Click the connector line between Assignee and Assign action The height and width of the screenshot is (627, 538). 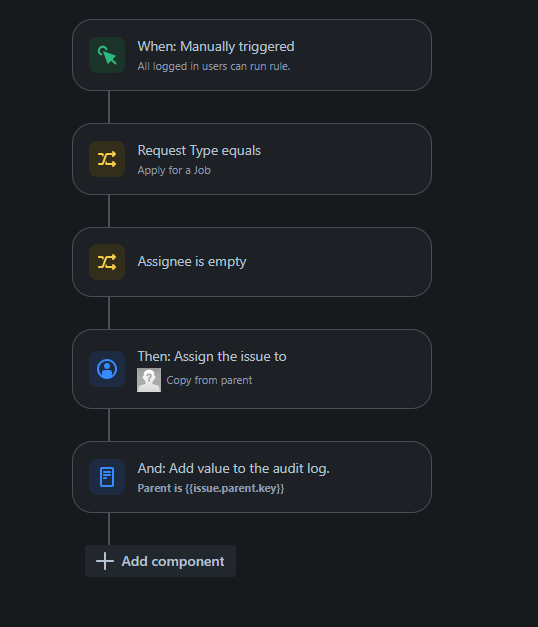(109, 313)
